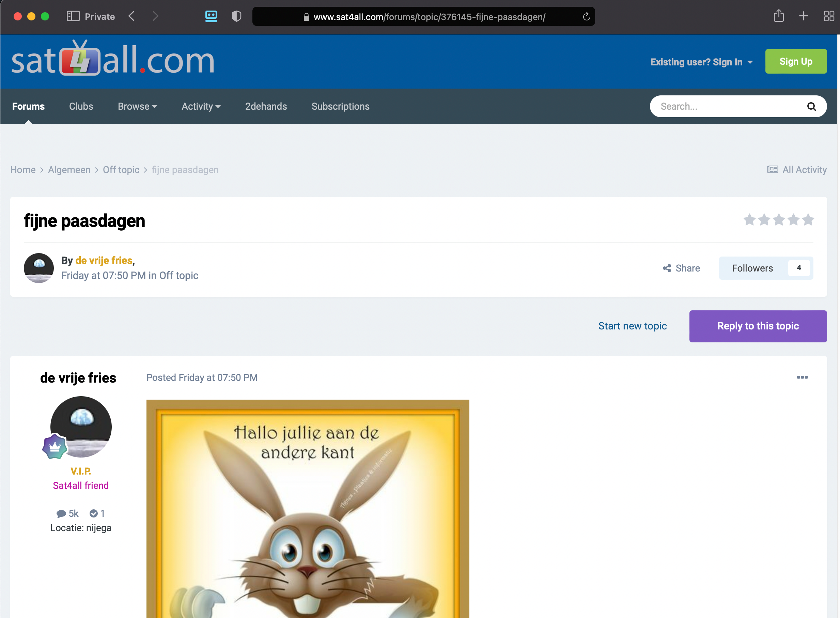Click author name de vrije fries in header
Screen dimensions: 840x618
tap(104, 260)
